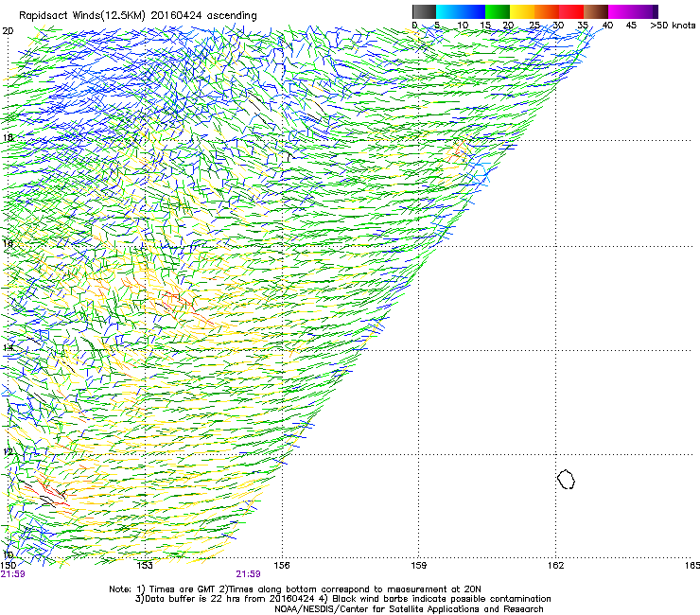Click the 'Data buffer is 22 hrs' note line
The width and height of the screenshot is (700, 615).
pos(342,599)
